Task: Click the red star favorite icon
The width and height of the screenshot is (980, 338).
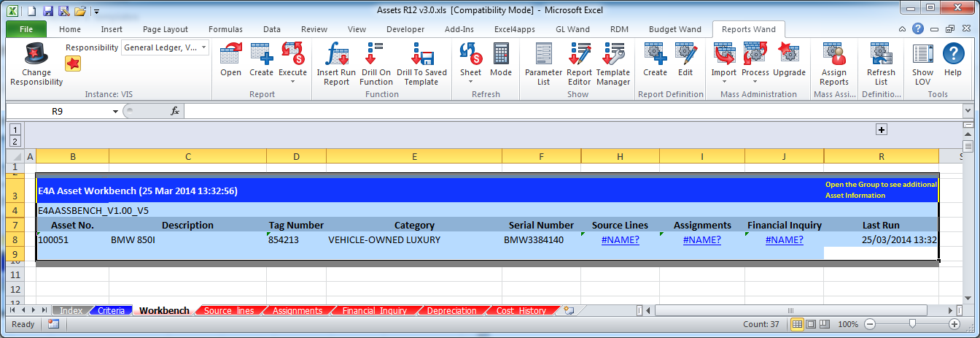Action: (73, 64)
